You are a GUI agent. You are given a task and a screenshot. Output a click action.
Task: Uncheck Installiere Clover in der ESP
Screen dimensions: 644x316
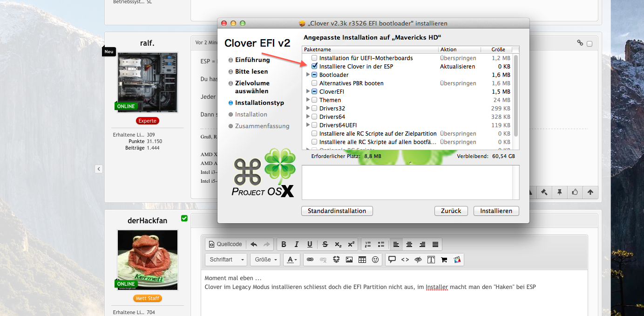(315, 67)
